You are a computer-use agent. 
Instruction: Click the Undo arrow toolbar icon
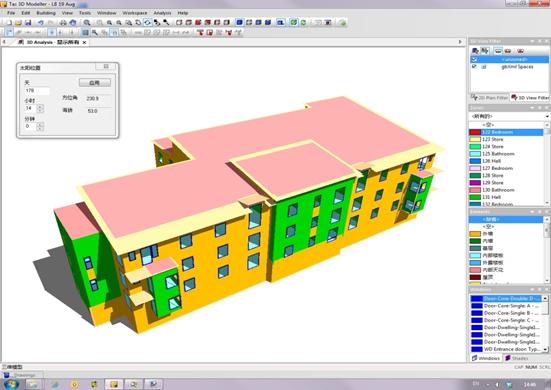pos(41,22)
